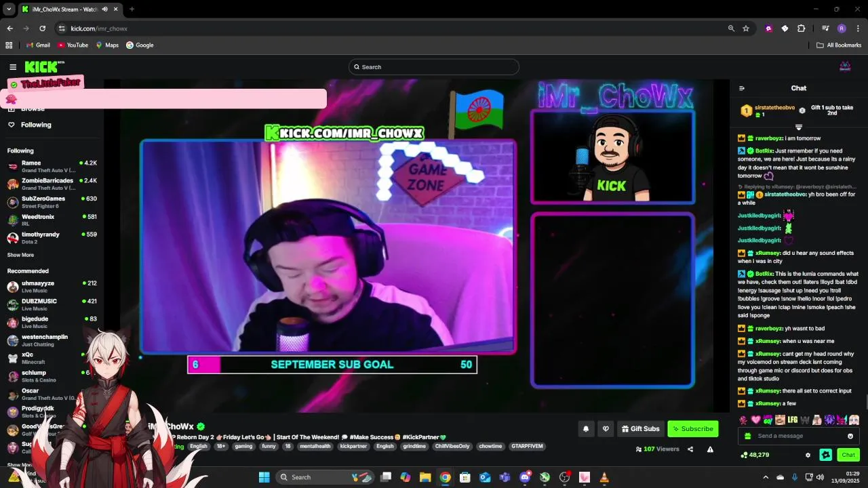Open ZombieBarricades channel
The height and width of the screenshot is (488, 868).
tap(52, 184)
